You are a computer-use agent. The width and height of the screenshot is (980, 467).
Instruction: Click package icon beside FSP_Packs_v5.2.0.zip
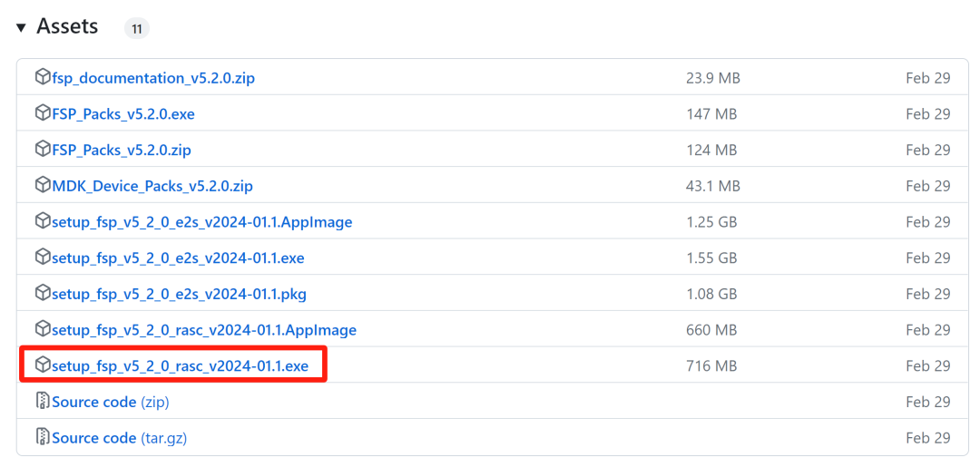(x=43, y=150)
